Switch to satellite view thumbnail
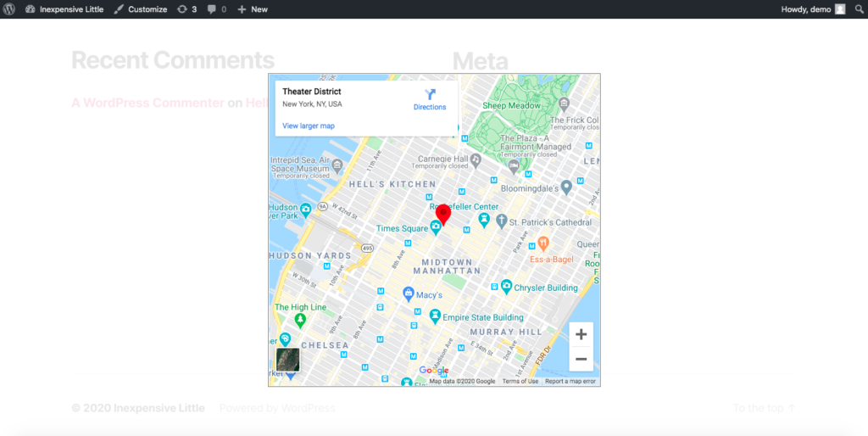Screen dimensions: 868x436 [x=288, y=360]
